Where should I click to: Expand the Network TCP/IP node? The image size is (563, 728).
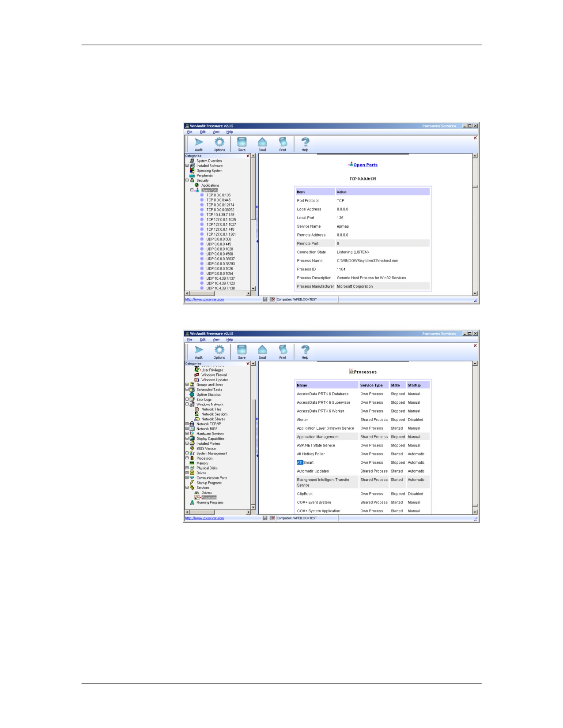(187, 424)
